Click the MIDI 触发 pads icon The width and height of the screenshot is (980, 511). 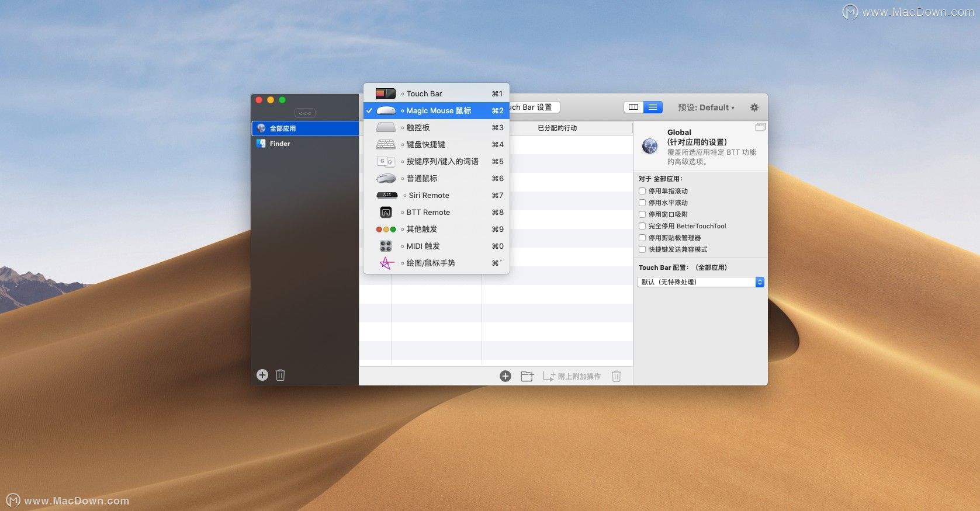pyautogui.click(x=386, y=246)
